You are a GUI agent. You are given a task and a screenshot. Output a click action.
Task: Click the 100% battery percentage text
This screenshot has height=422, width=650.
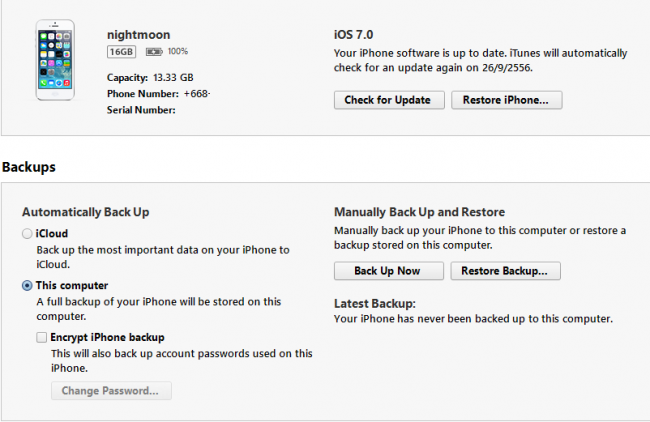click(178, 51)
